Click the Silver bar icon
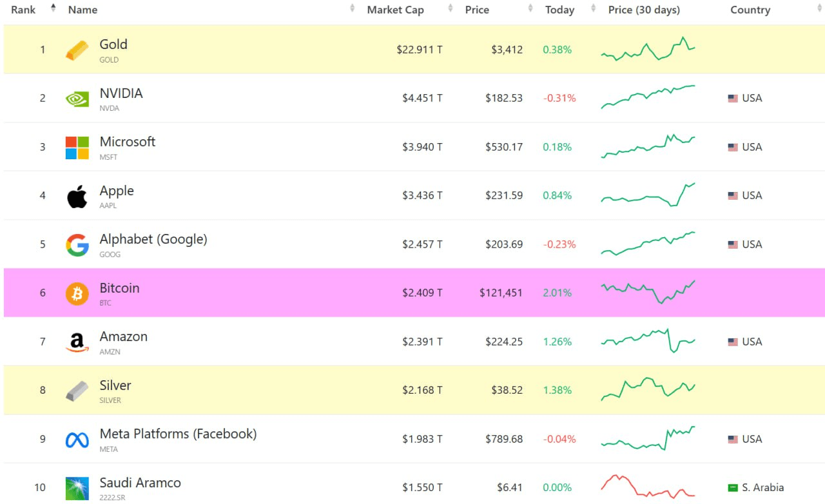The height and width of the screenshot is (504, 825). coord(77,391)
